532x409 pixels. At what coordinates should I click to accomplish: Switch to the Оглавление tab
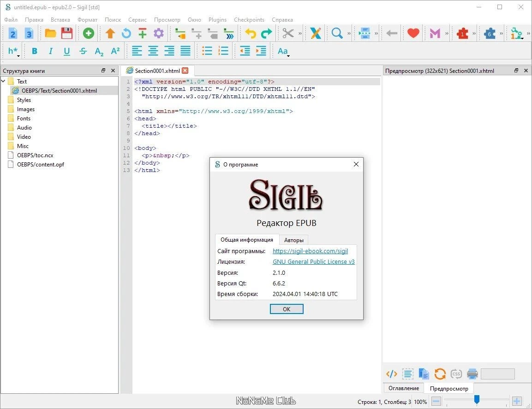[404, 388]
